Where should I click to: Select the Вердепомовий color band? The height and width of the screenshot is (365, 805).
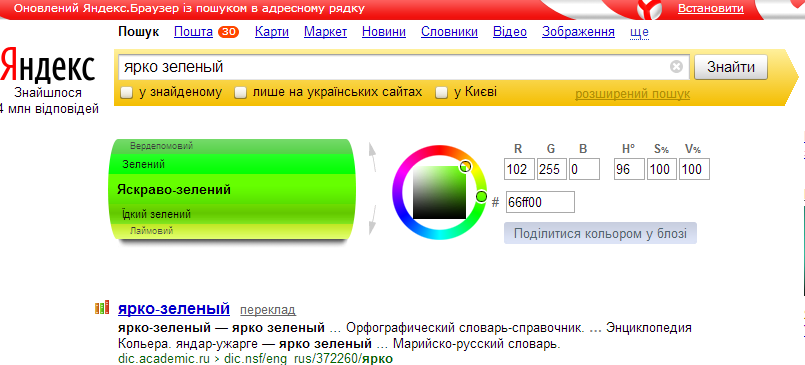tap(231, 146)
